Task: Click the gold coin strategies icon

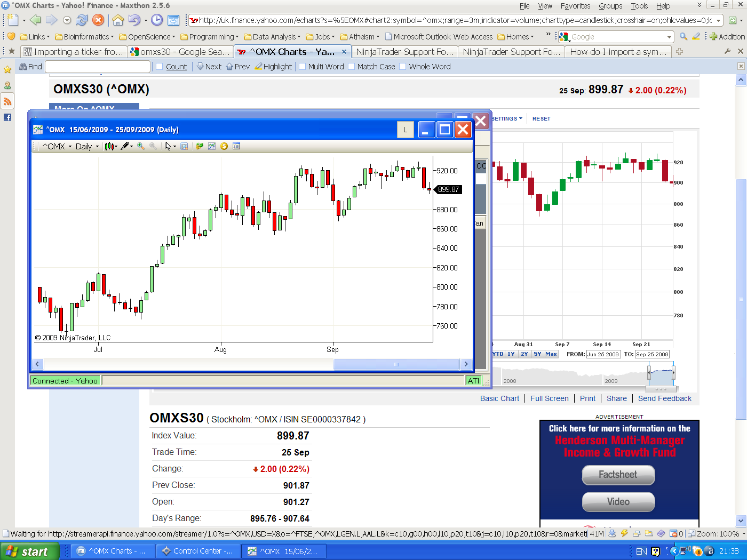Action: coord(224,146)
